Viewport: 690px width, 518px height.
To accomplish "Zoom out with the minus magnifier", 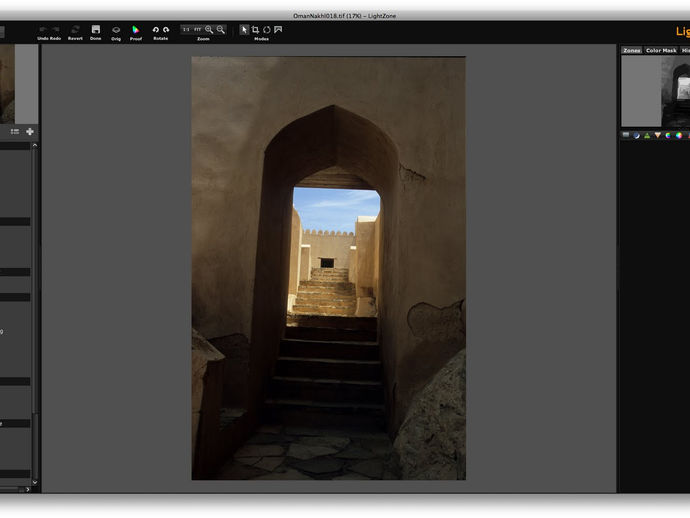I will 220,29.
